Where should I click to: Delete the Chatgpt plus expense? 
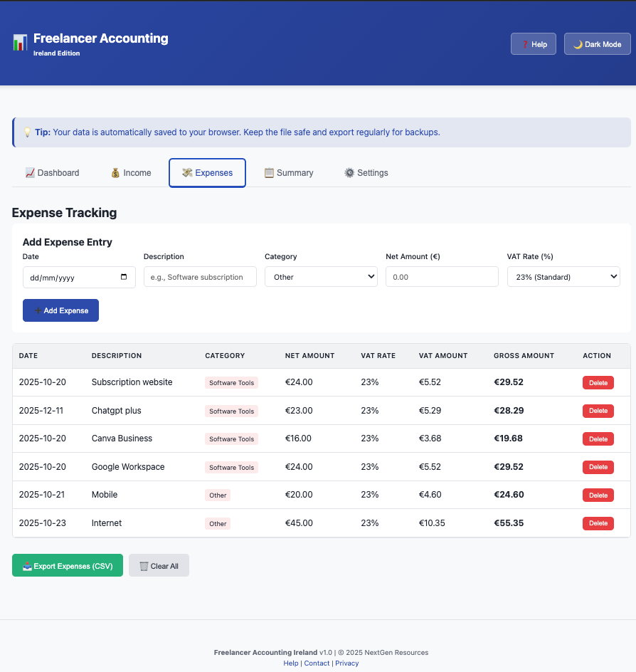point(598,411)
